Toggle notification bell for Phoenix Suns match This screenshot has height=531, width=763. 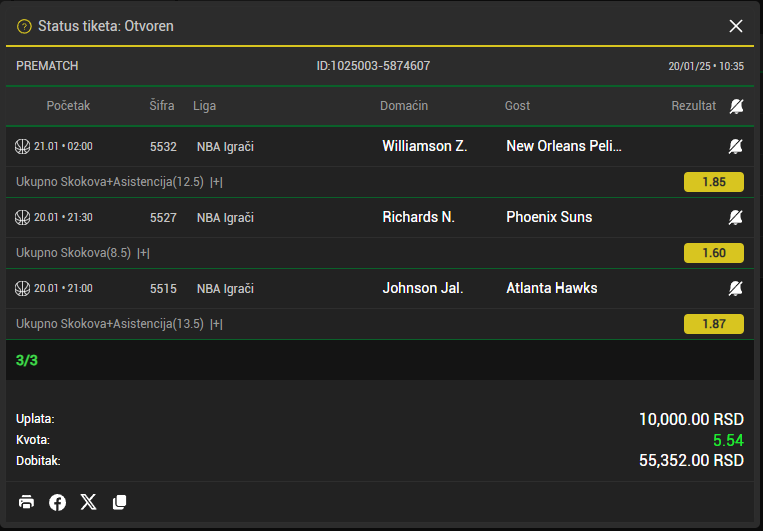click(x=735, y=218)
